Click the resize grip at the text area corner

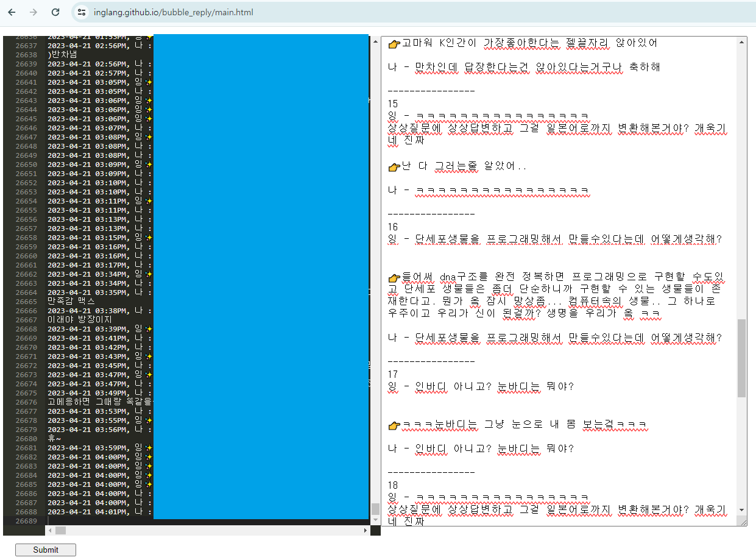[x=742, y=521]
